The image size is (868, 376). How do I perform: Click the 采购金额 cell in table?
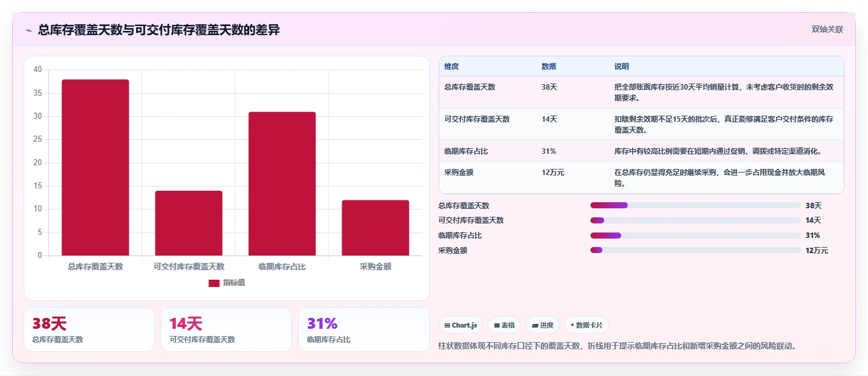(458, 173)
